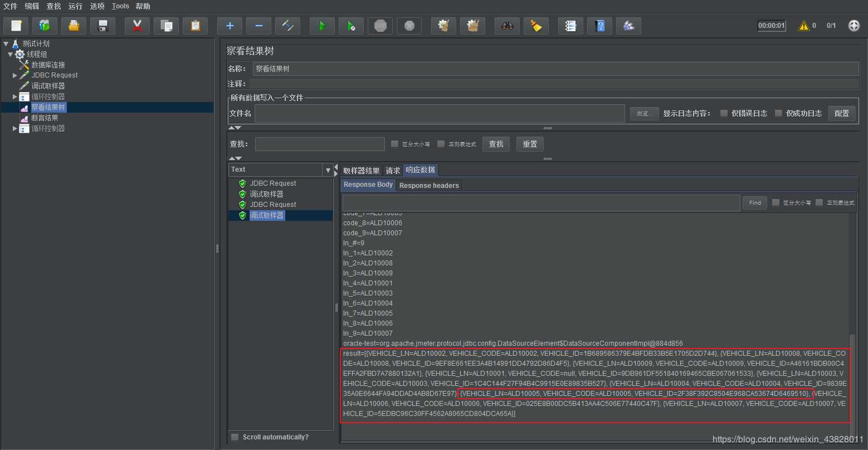
Task: Expand the last 循环控制器 node
Action: tap(15, 128)
